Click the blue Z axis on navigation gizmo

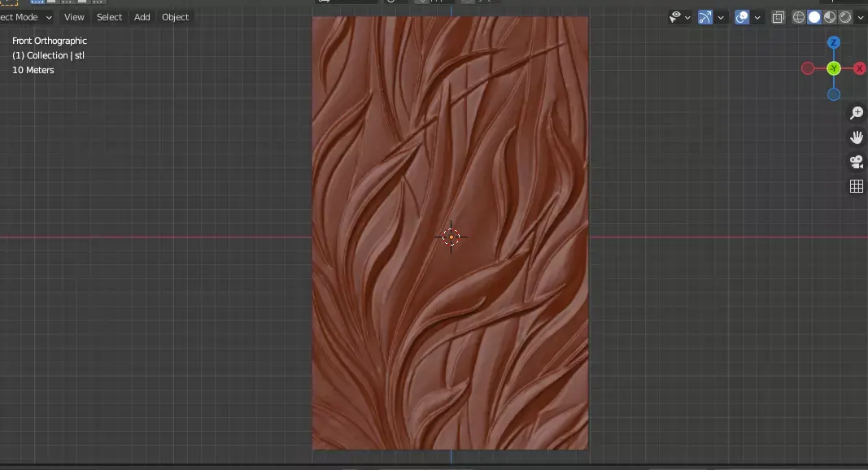834,42
